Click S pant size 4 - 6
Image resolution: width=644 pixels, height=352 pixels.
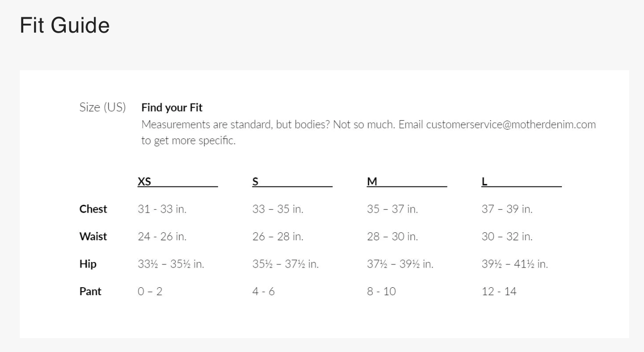click(264, 292)
